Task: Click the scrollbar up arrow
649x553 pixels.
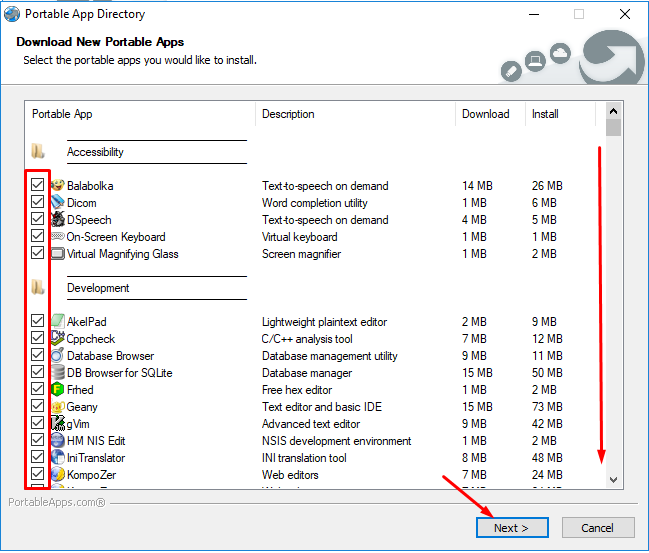Action: pyautogui.click(x=613, y=111)
